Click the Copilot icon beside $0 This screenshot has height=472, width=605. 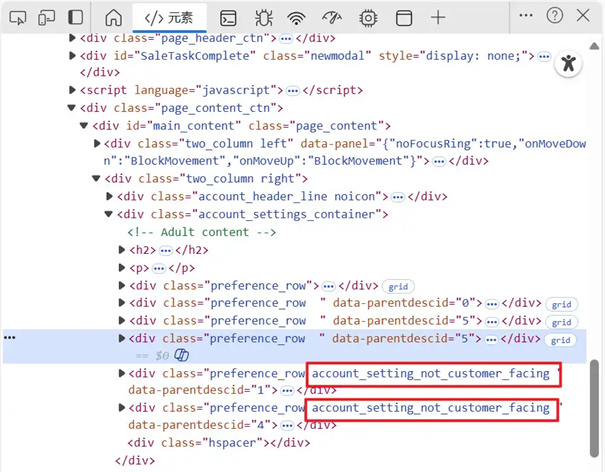pyautogui.click(x=181, y=355)
